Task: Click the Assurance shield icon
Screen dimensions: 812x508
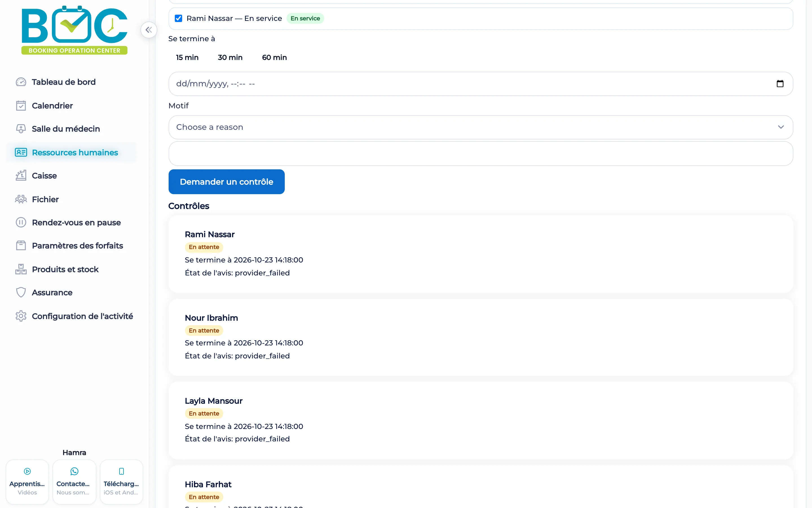Action: 21,292
